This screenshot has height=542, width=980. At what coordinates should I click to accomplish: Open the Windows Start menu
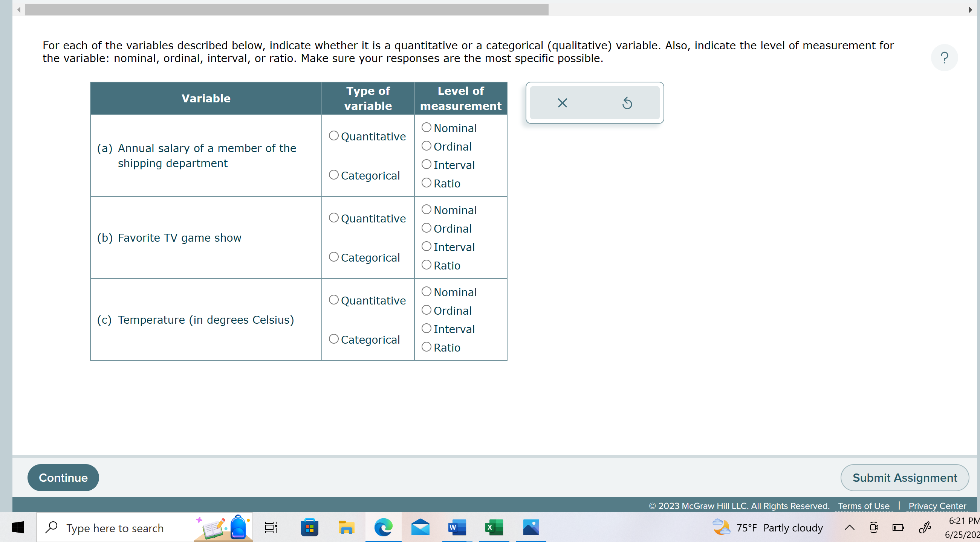pyautogui.click(x=18, y=528)
